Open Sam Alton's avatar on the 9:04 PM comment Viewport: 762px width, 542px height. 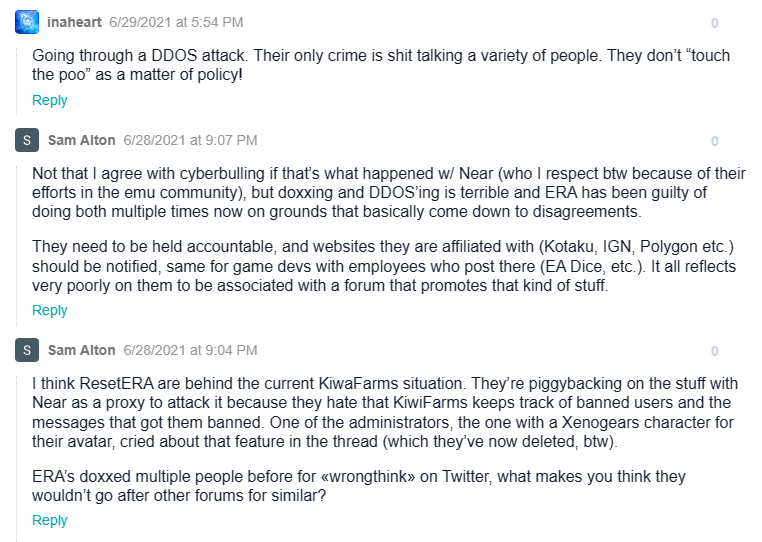pos(27,350)
